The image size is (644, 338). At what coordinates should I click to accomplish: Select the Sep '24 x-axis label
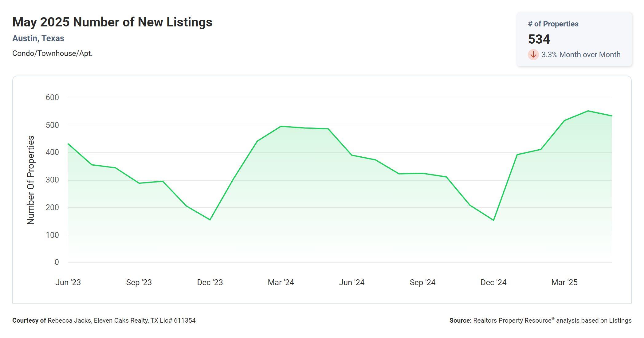pos(422,282)
